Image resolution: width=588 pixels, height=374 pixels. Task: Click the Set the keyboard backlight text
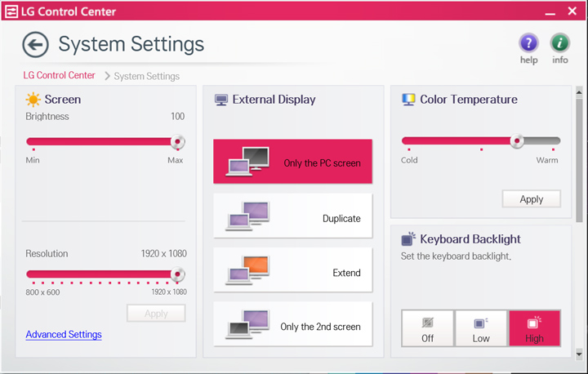[456, 256]
